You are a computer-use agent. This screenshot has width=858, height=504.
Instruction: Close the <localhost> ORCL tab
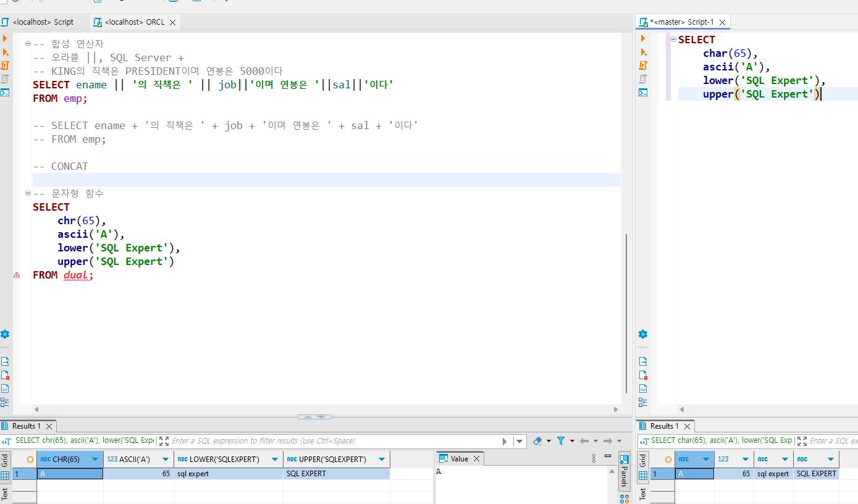pos(173,22)
